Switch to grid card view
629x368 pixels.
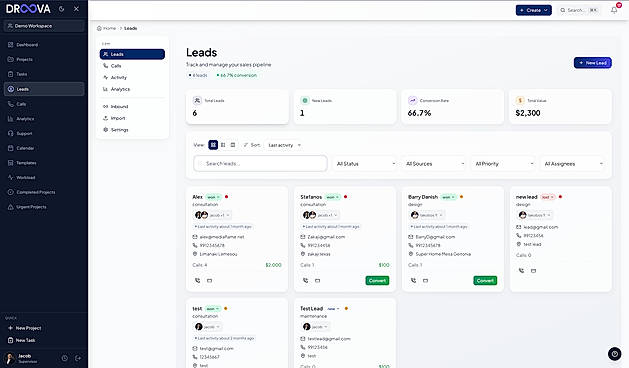pos(213,145)
